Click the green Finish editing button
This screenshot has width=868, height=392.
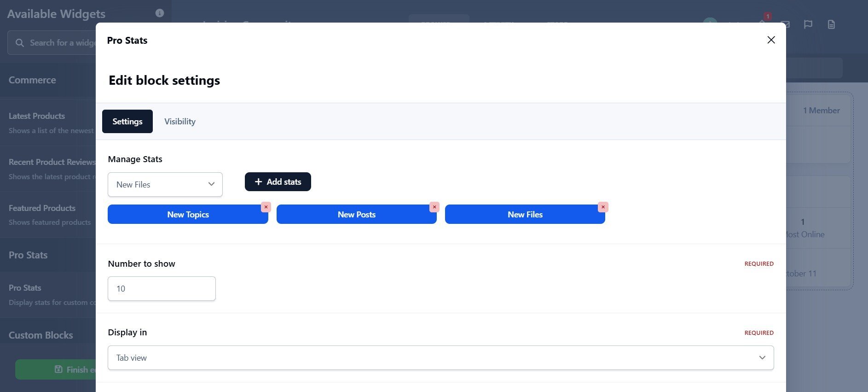55,369
